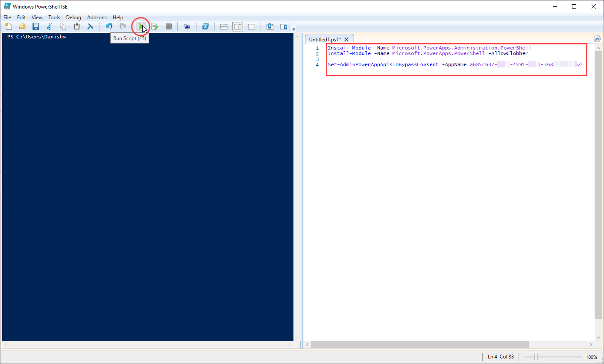Click the Run Script play button
The image size is (604, 364).
[140, 26]
